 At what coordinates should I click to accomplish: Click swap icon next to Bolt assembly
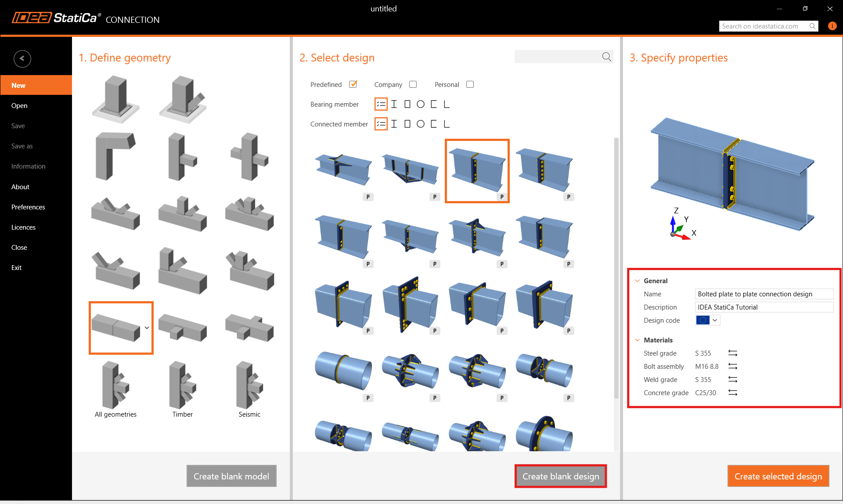732,366
